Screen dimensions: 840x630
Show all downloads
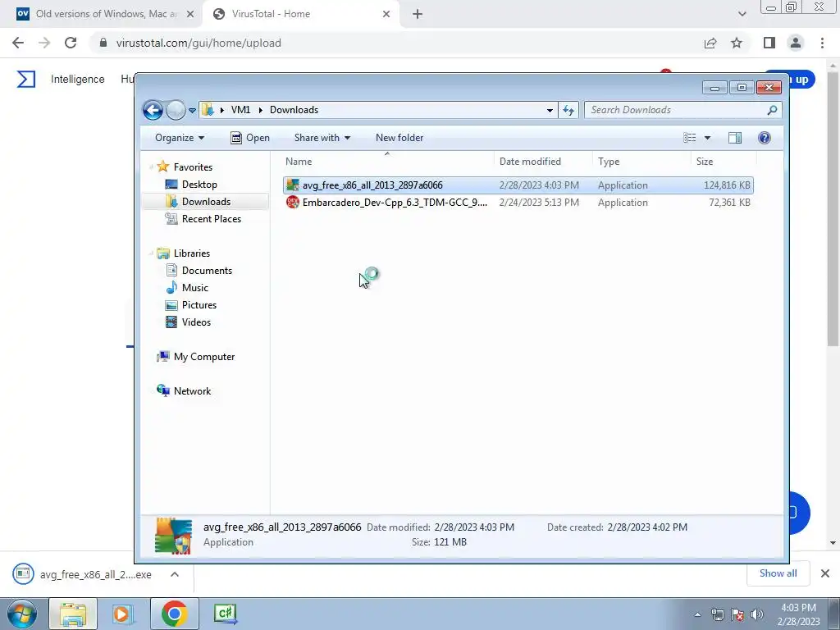[x=778, y=573]
